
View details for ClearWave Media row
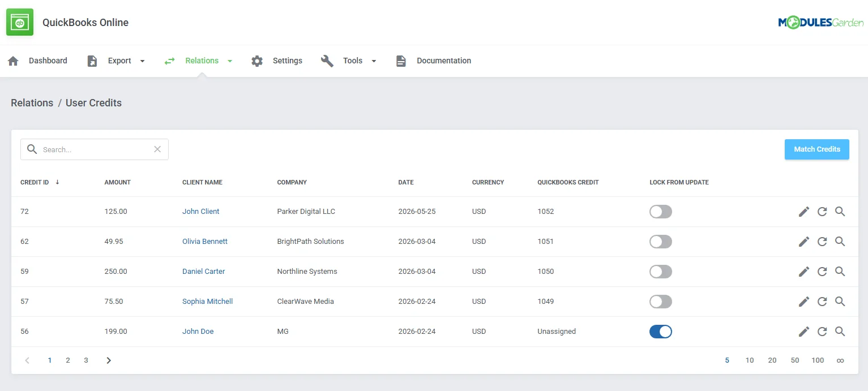click(x=840, y=302)
